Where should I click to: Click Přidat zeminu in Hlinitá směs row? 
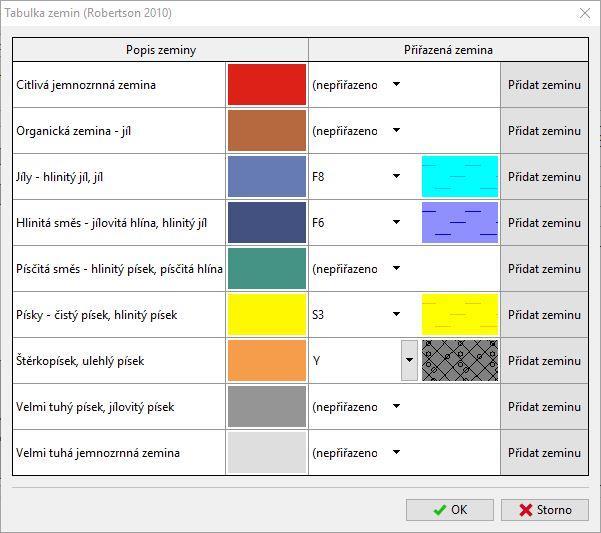tap(544, 223)
